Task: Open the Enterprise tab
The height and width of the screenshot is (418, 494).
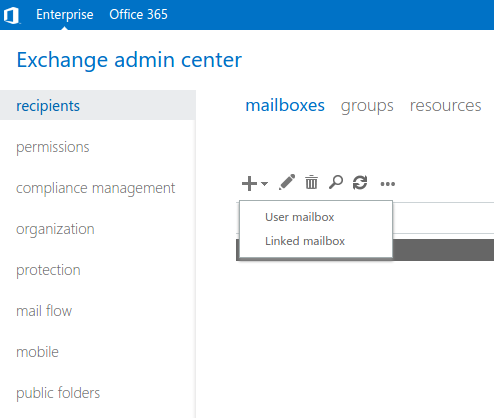Action: pyautogui.click(x=65, y=15)
